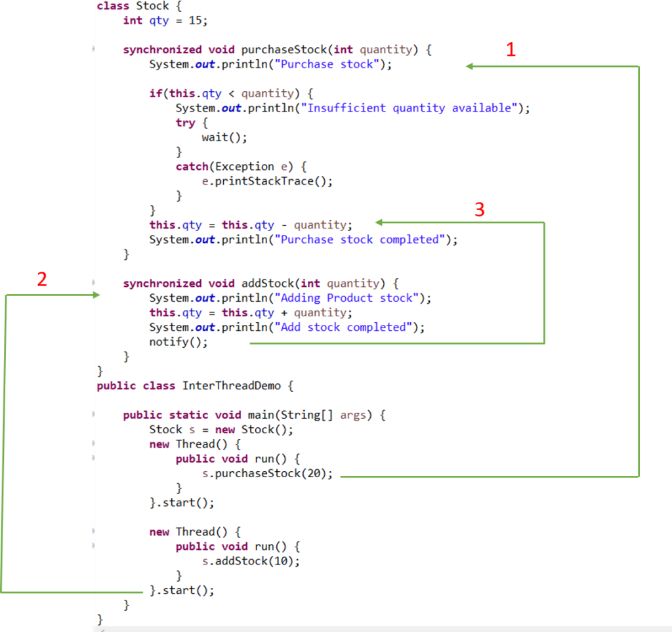Image resolution: width=672 pixels, height=632 pixels.
Task: Click the red annotation number 1
Action: click(x=511, y=49)
